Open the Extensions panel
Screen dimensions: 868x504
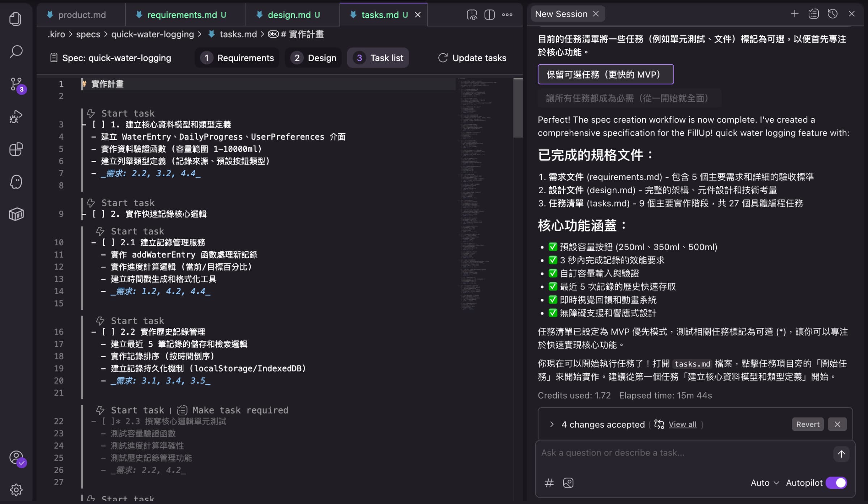(16, 149)
